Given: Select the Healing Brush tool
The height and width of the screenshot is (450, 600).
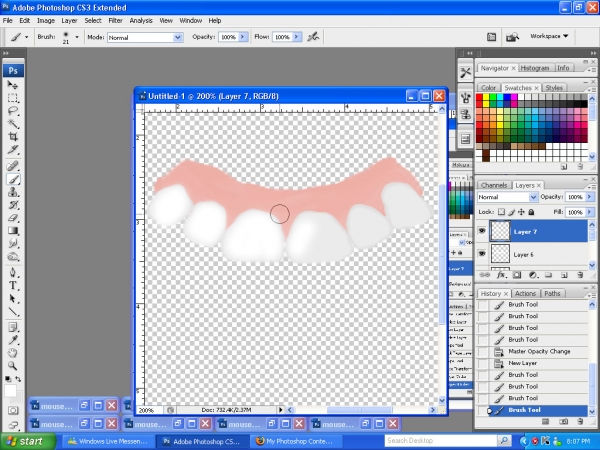Looking at the screenshot, I should (13, 166).
